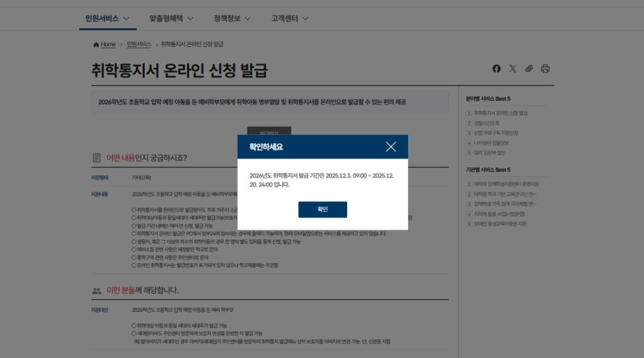Image resolution: width=644 pixels, height=358 pixels.
Task: Click the people icon beside 이런 분들께 해당합니다
Action: (x=97, y=291)
